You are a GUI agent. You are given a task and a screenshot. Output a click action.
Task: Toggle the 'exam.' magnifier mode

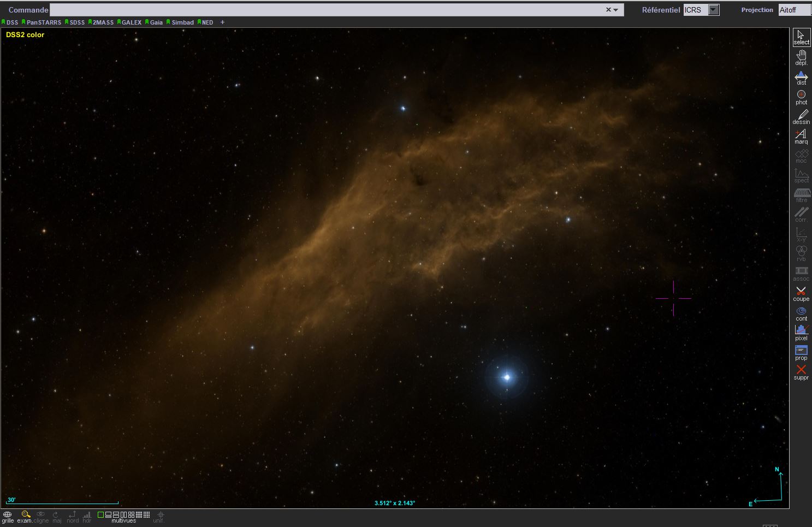(25, 517)
